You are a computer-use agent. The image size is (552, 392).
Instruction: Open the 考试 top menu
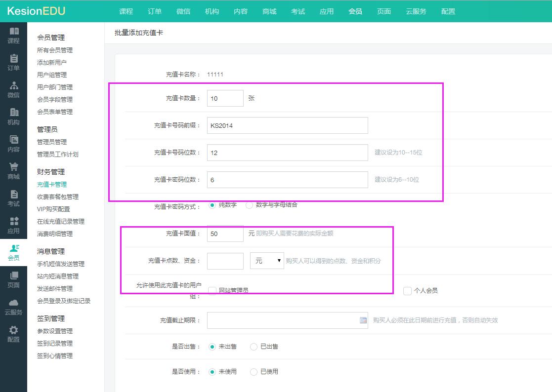point(298,11)
